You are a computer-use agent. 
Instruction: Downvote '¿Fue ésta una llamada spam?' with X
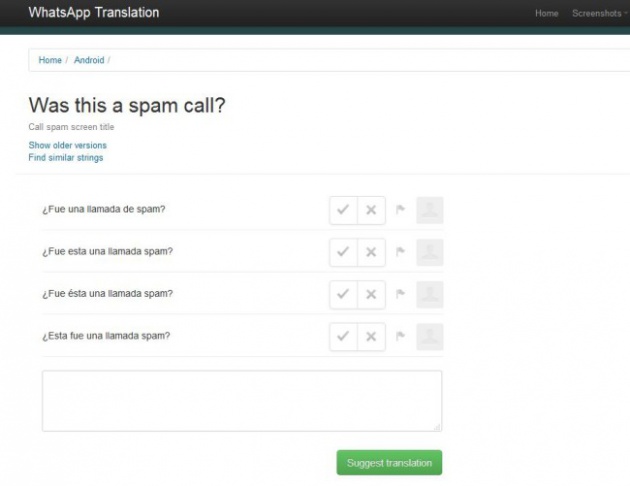pos(371,294)
